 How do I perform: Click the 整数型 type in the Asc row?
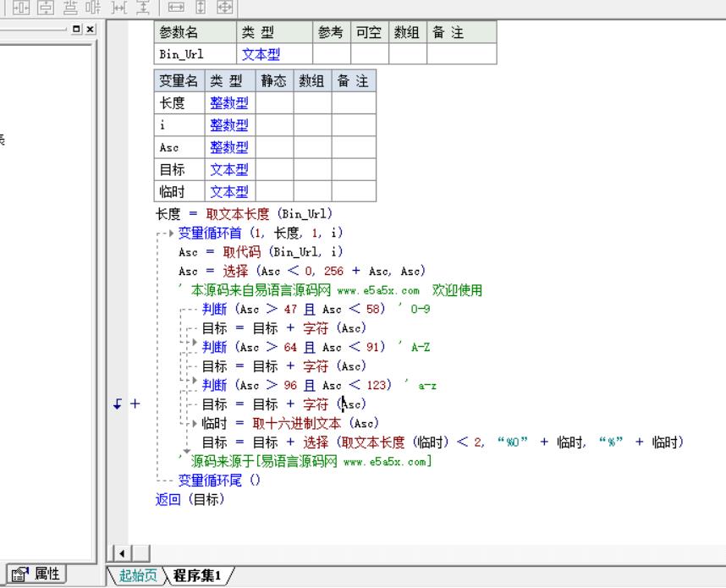click(229, 147)
